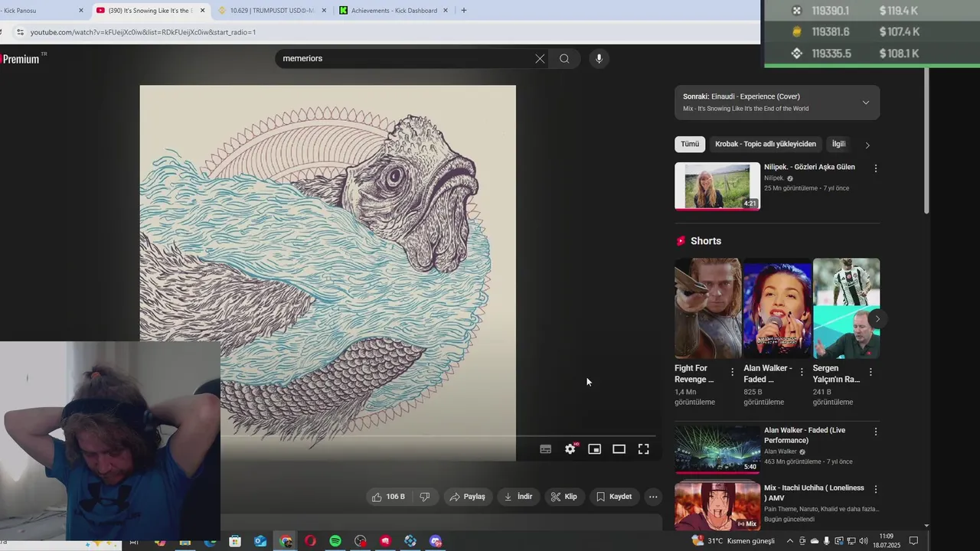Click the magnifier search button

564,59
